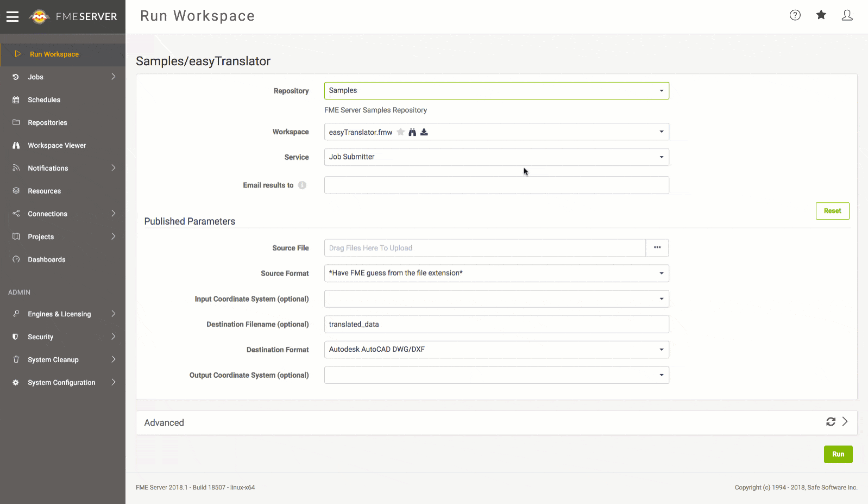Click the Notifications feed icon
The image size is (868, 504).
[x=16, y=168]
